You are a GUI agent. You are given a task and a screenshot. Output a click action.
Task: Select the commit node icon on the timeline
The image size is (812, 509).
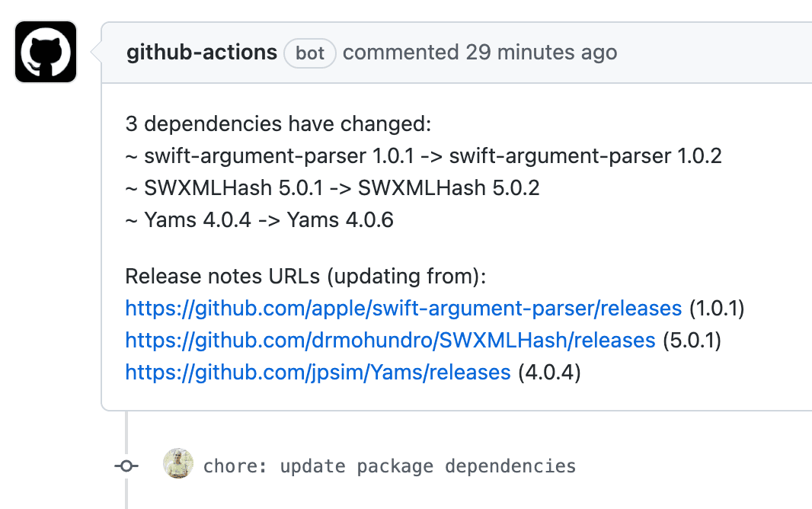[126, 465]
